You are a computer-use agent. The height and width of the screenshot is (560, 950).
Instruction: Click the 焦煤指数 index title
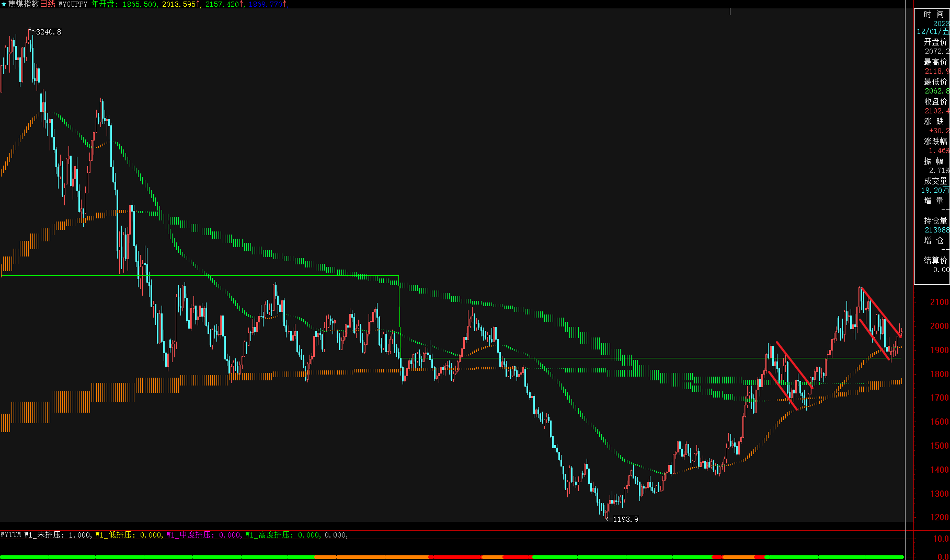24,4
